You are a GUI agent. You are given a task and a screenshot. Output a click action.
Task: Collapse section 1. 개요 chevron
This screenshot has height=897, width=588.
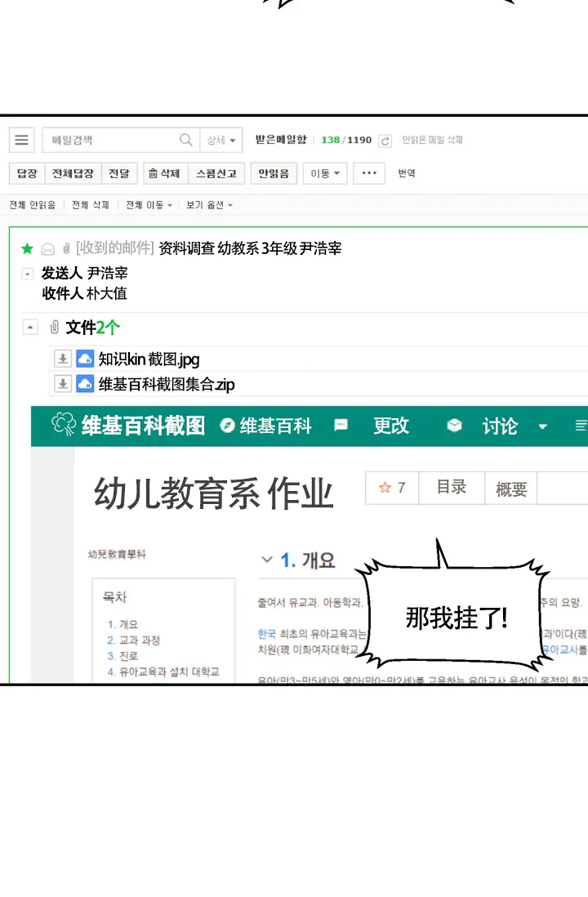[x=266, y=560]
